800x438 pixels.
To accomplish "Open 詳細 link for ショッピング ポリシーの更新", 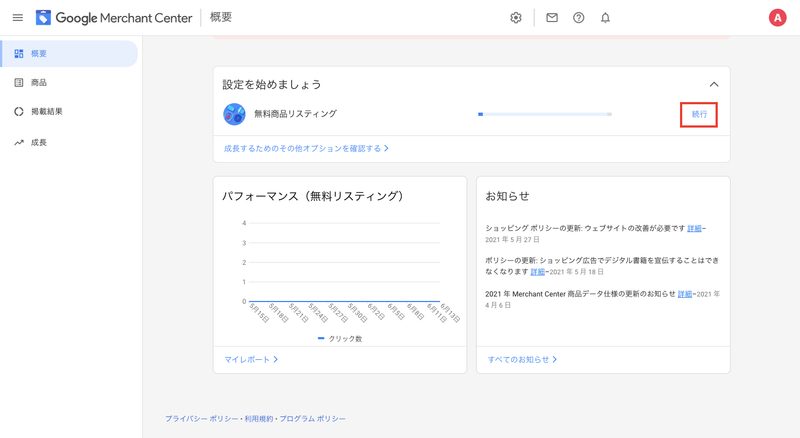I will pos(694,228).
